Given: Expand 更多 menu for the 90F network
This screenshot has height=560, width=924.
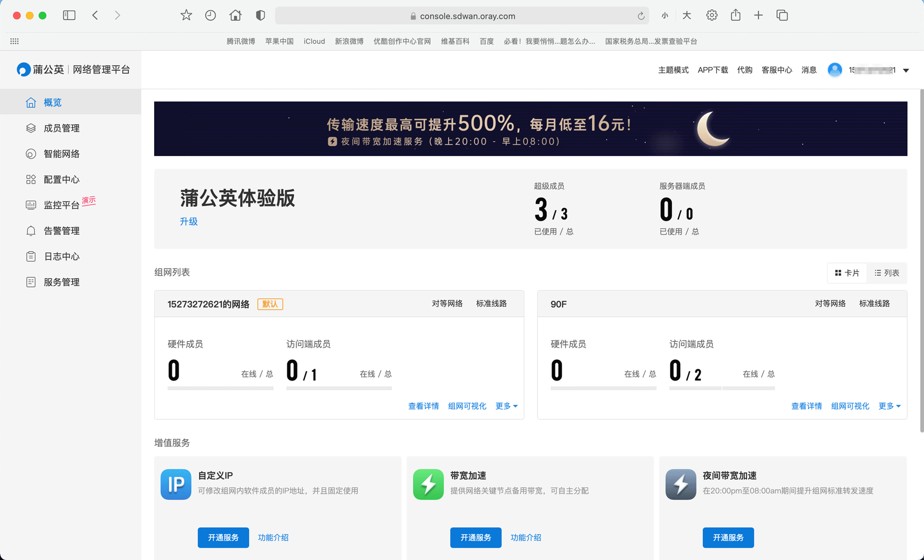Looking at the screenshot, I should [x=889, y=406].
